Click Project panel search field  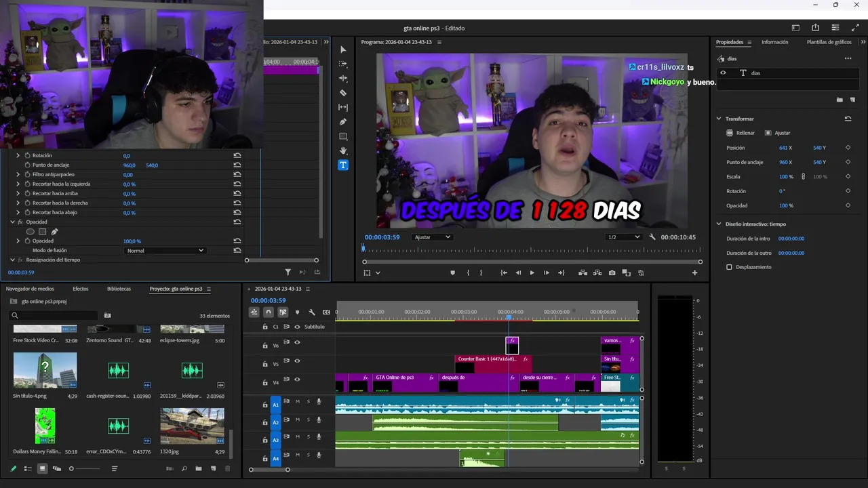coord(54,315)
